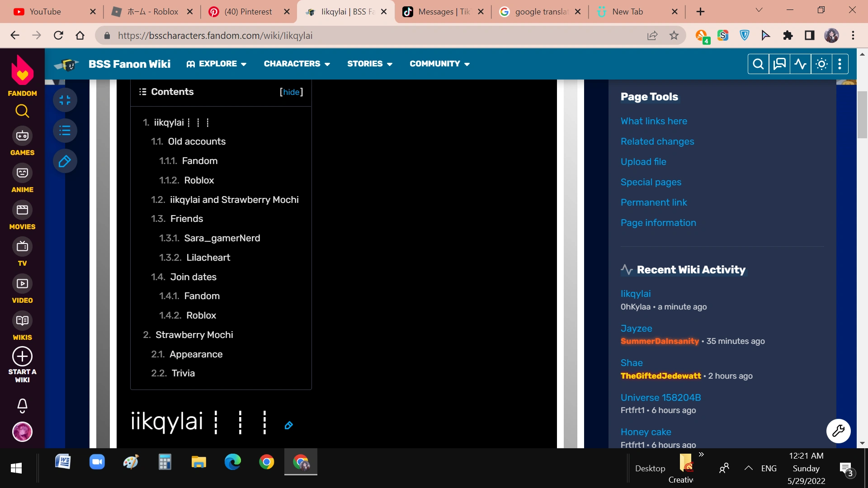
Task: Expand the EXPLORE dropdown menu
Action: (217, 64)
